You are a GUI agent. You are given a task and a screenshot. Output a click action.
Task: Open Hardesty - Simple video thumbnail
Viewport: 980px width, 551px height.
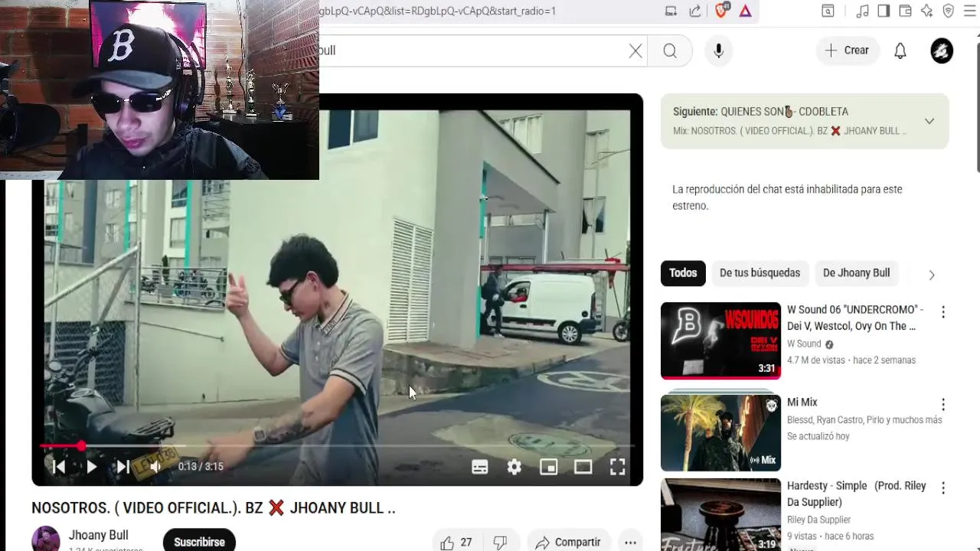tap(720, 514)
